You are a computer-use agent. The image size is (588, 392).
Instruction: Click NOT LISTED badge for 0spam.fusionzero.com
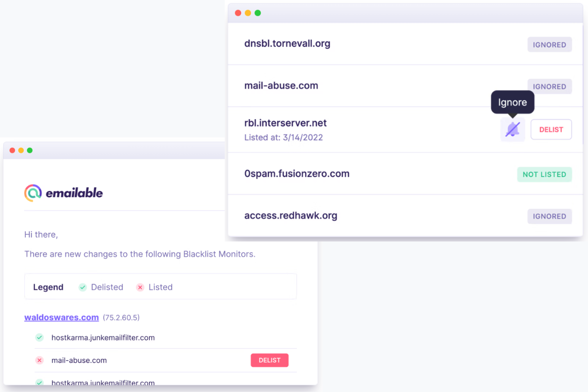tap(544, 174)
